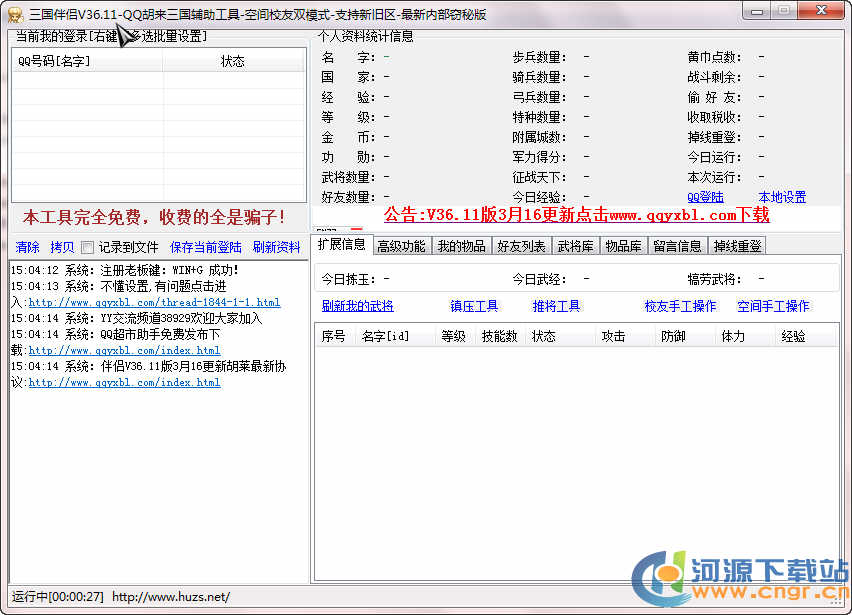Click the 清除 link to clear log
852x615 pixels.
click(28, 247)
